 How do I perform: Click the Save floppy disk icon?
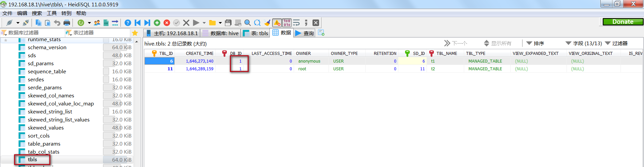point(228,23)
